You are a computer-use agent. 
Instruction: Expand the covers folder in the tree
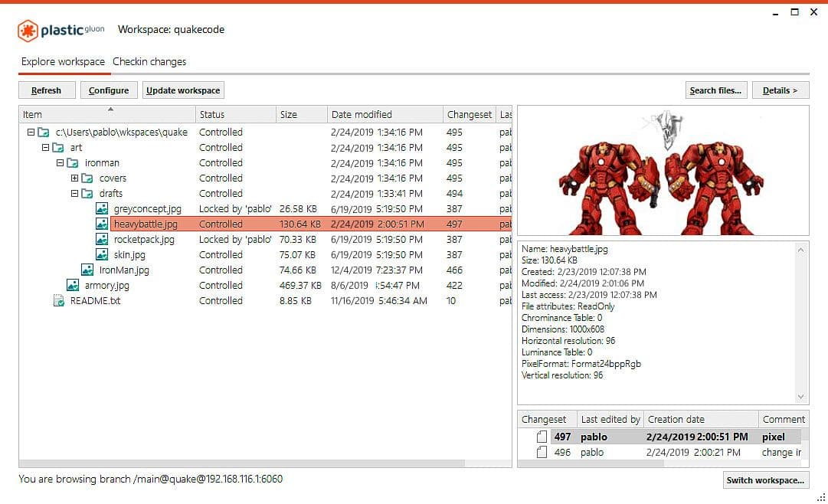tap(75, 178)
